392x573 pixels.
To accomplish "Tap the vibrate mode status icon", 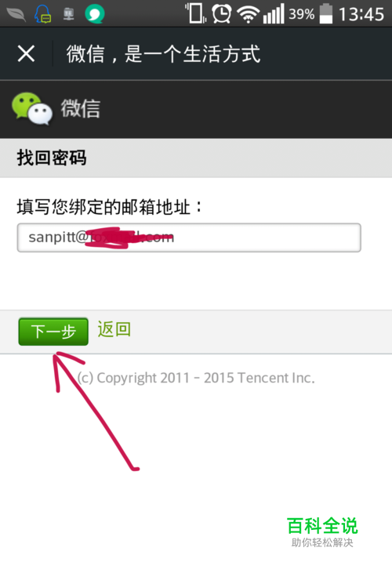I will click(195, 13).
